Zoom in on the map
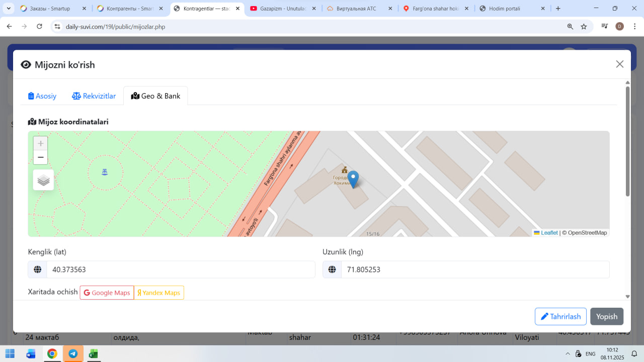The height and width of the screenshot is (362, 644). [41, 143]
